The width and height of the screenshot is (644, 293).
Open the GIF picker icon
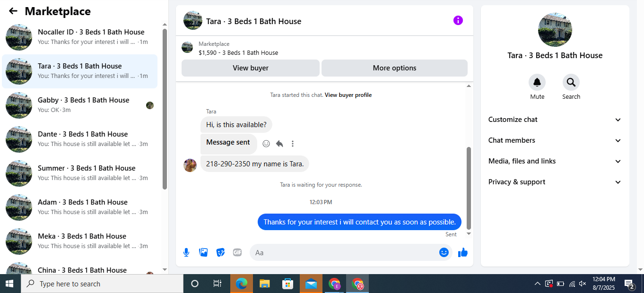point(237,252)
